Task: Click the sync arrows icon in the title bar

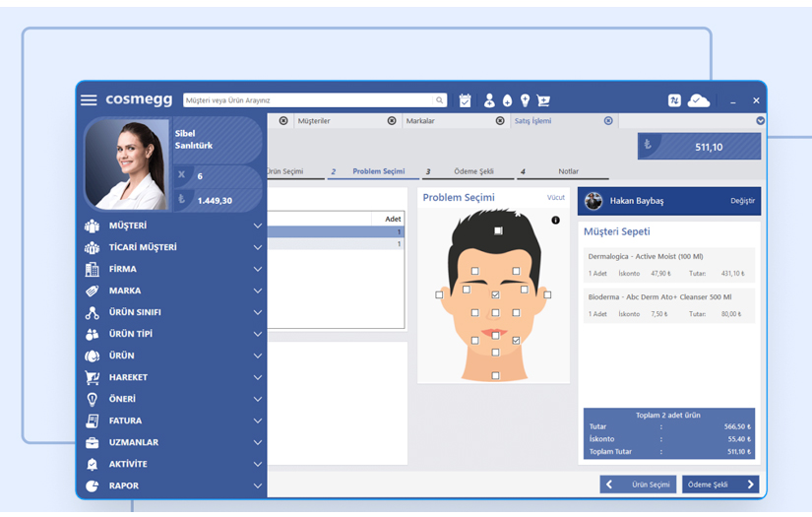Action: click(674, 100)
